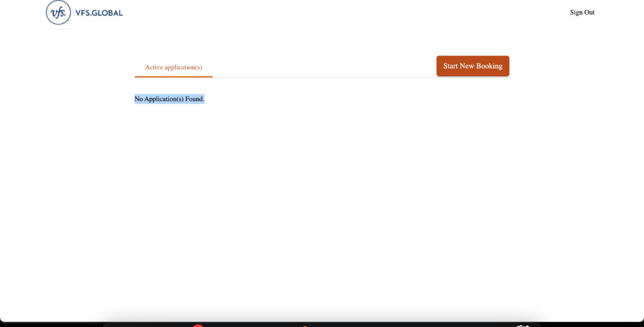The image size is (644, 327).
Task: Click the VFS circular logo icon
Action: point(58,12)
